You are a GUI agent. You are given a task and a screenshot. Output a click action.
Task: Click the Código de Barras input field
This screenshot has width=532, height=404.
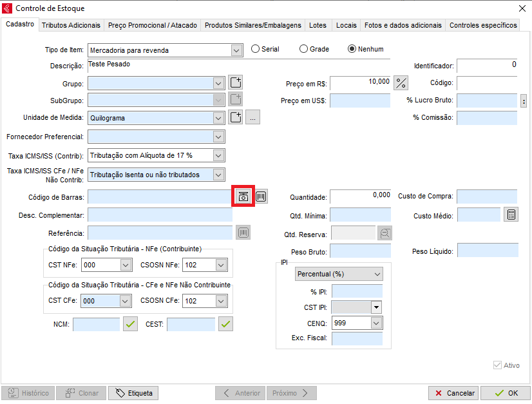click(159, 197)
